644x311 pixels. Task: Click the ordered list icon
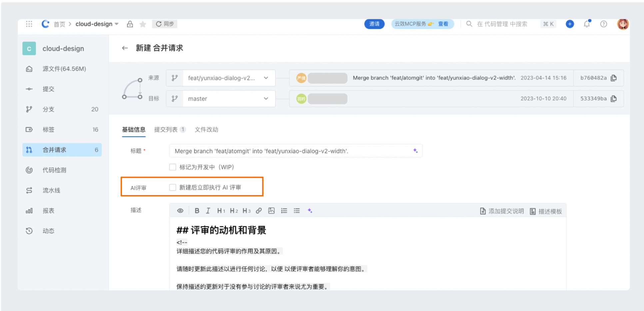tap(284, 210)
